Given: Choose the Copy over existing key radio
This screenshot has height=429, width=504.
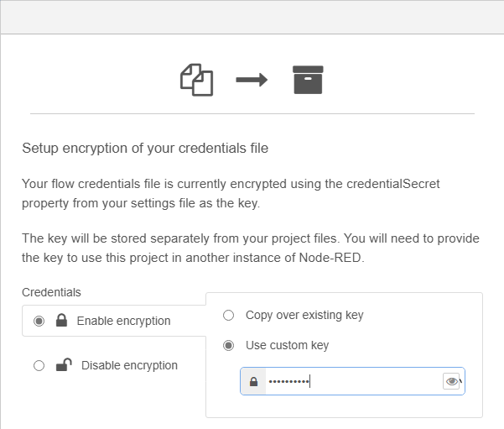Looking at the screenshot, I should point(228,316).
